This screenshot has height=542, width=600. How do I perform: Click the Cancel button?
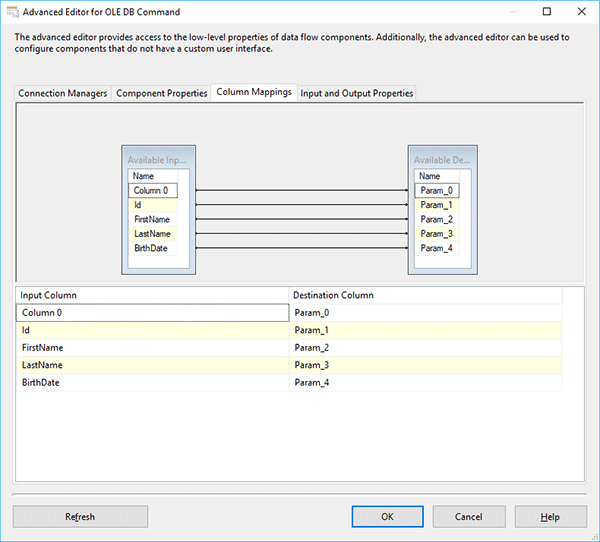coord(468,516)
